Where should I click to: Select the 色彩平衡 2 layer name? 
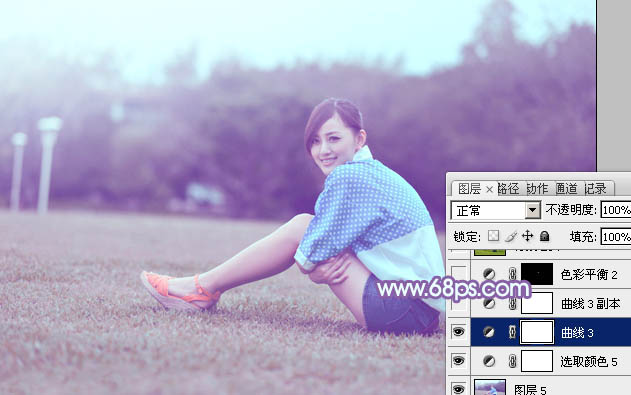pos(589,275)
